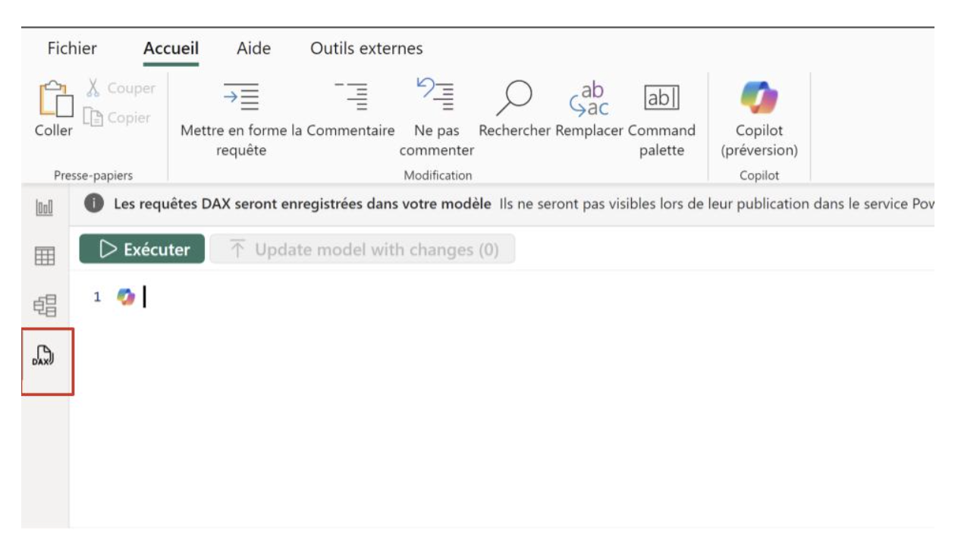Click inline Copilot icon on line 1

coord(126,298)
